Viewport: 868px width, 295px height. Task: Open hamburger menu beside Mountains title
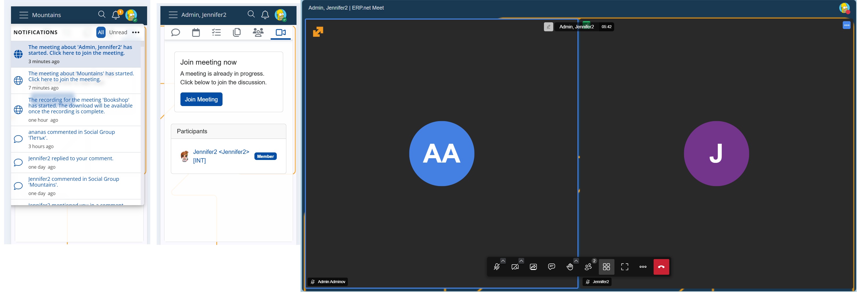[x=23, y=15]
